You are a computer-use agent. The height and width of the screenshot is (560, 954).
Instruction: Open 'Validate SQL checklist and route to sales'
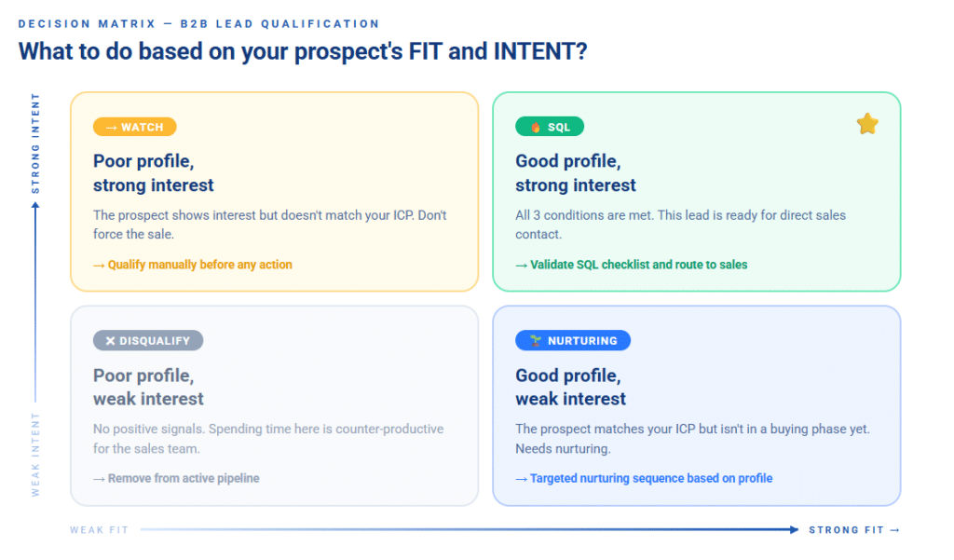tap(631, 265)
